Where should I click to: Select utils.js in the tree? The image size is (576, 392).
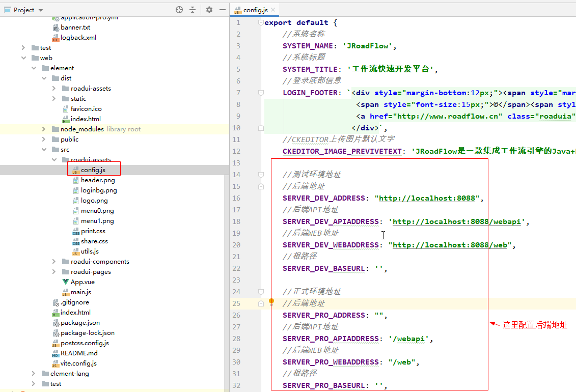90,251
